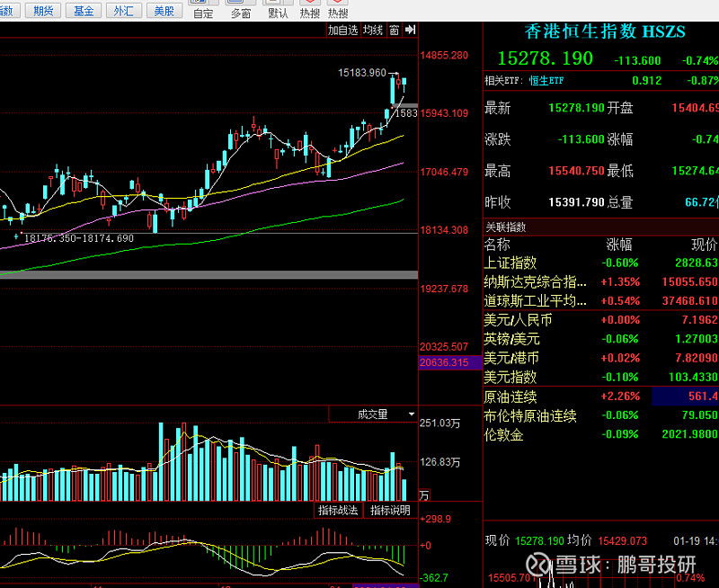Click the large 15278.190 headline price
719x588 pixels.
[546, 58]
